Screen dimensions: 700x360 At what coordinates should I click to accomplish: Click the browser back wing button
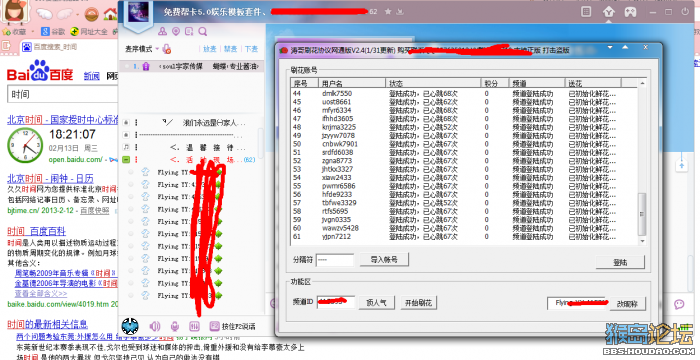(43, 14)
